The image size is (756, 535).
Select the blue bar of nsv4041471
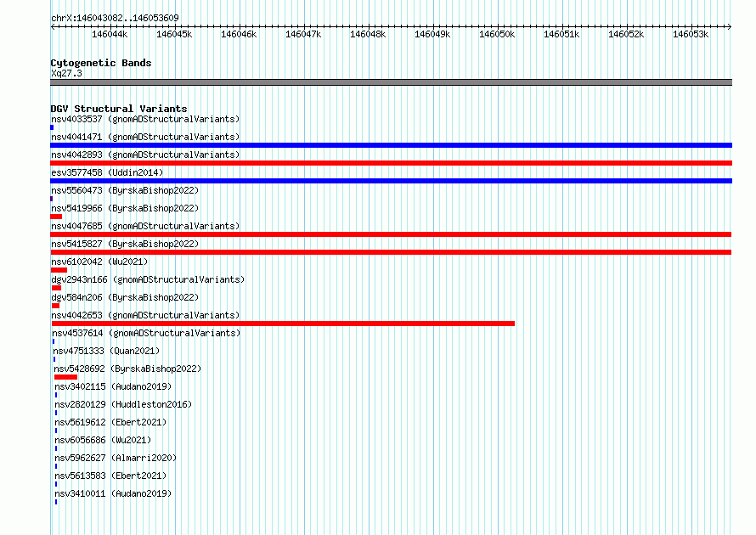391,145
